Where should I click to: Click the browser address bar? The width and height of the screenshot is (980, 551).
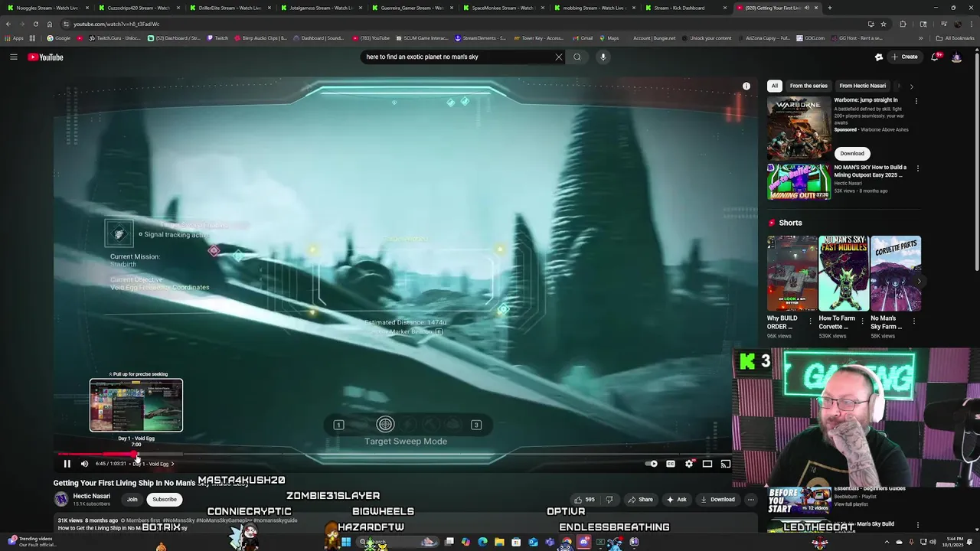pyautogui.click(x=459, y=24)
